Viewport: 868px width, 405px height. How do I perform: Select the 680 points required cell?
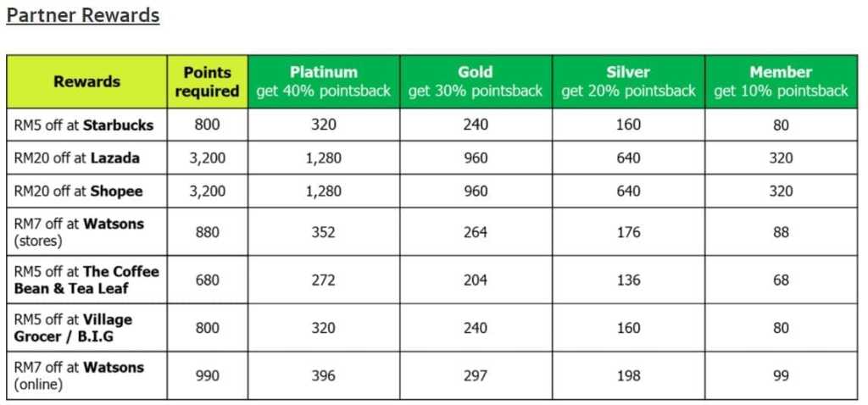pos(206,280)
